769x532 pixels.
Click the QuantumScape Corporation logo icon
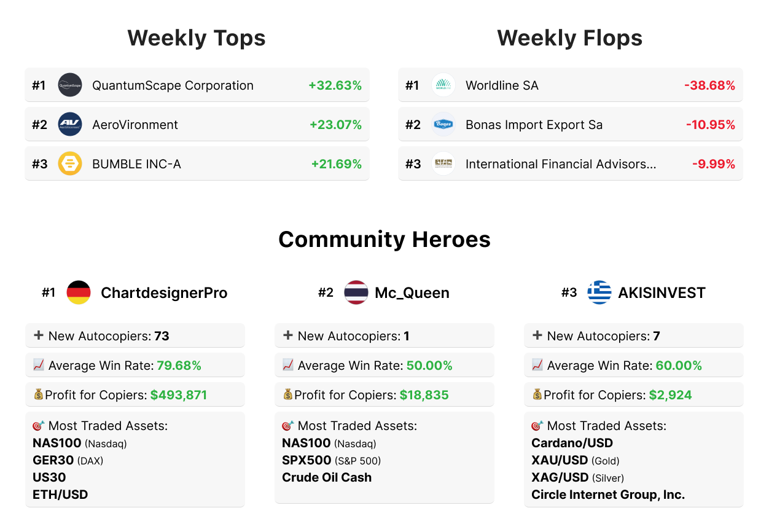[70, 85]
